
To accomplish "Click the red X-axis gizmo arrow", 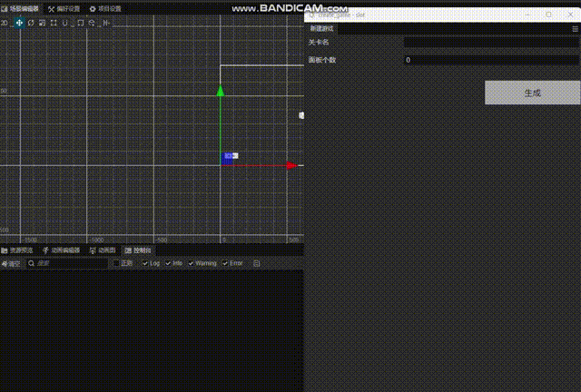I will (292, 165).
